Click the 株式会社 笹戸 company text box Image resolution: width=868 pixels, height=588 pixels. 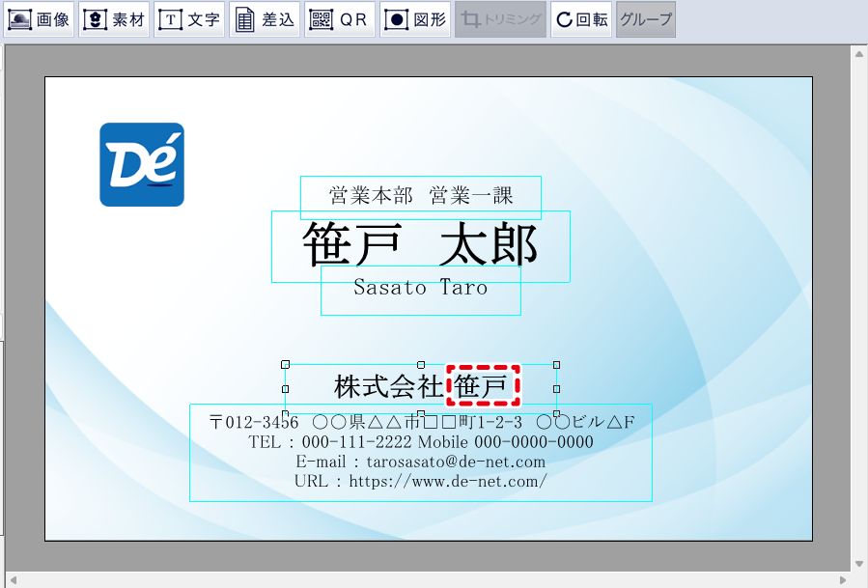point(421,389)
